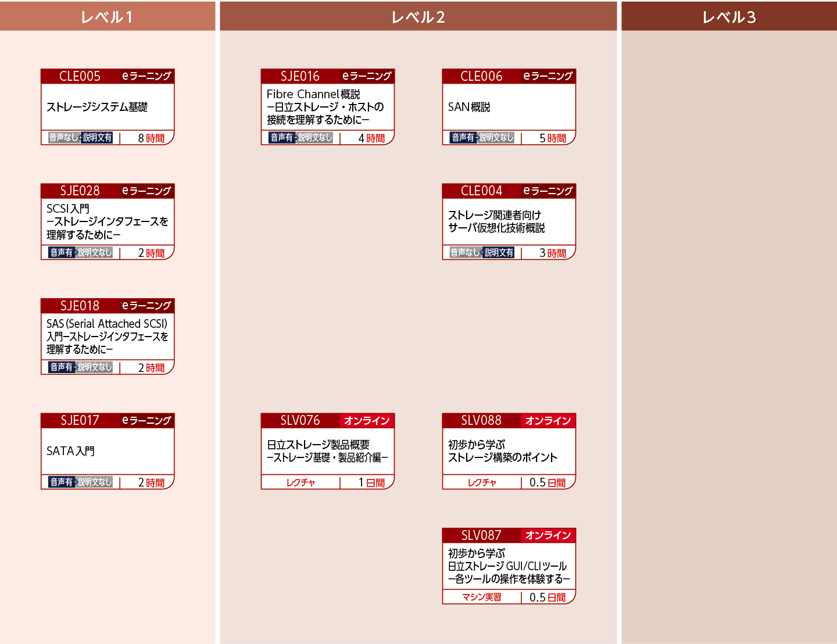Click the レクチャ label on SLV076
The height and width of the screenshot is (644, 837).
coord(301,482)
